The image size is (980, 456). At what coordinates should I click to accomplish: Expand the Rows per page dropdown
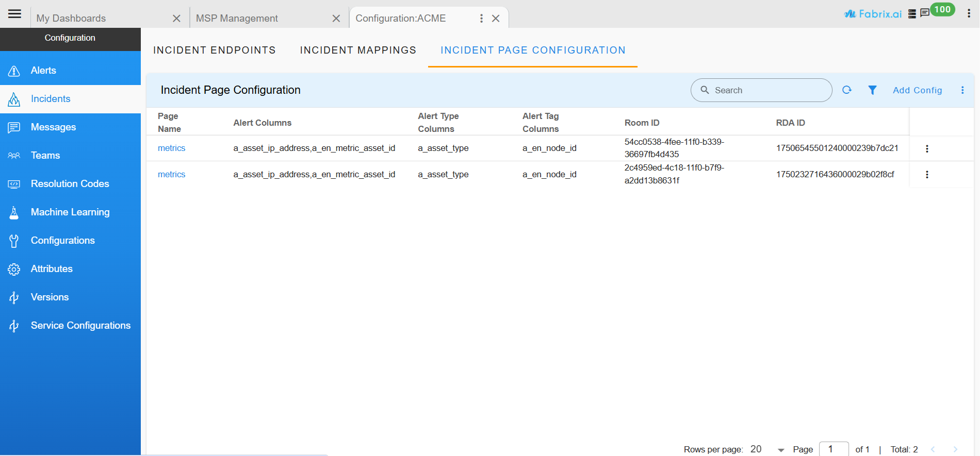pos(780,450)
